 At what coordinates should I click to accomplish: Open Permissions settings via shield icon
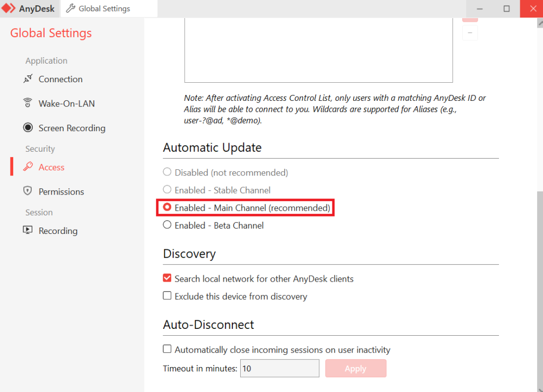pos(27,191)
